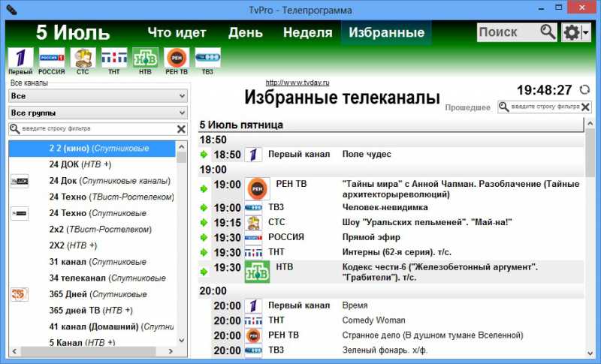601x364 pixels.
Task: Click green arrow beside Кодекс чести-6 row
Action: click(204, 272)
